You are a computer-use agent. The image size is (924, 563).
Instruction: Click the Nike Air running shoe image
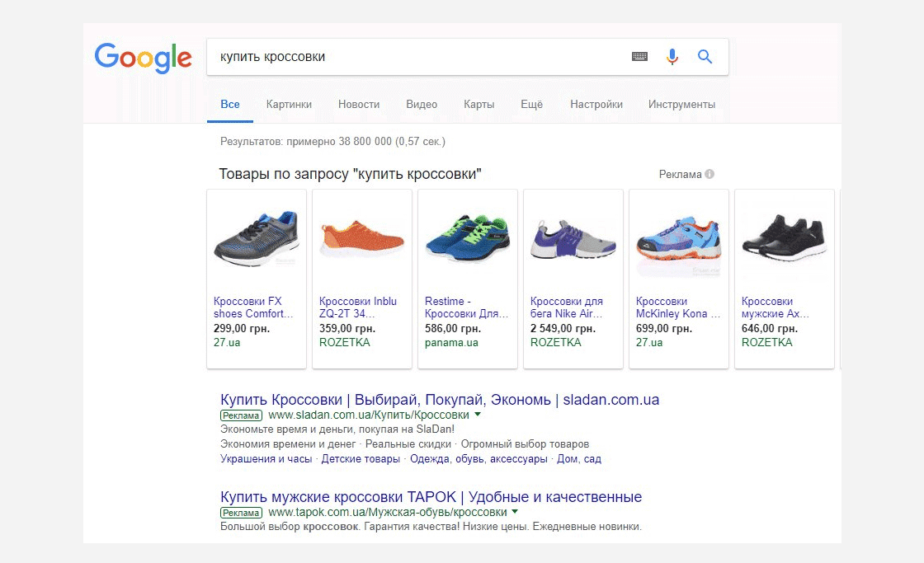pyautogui.click(x=573, y=240)
